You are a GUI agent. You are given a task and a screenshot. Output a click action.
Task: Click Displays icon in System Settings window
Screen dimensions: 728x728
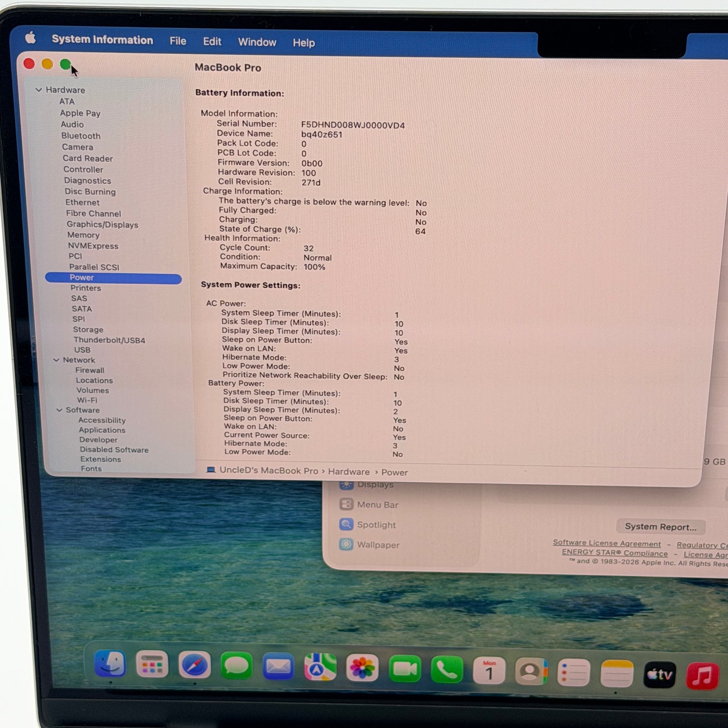[x=347, y=485]
